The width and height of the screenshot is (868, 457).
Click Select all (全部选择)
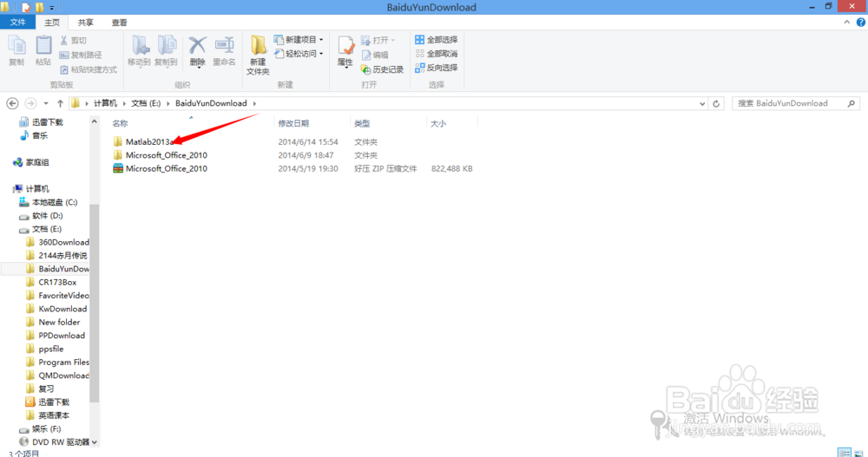tap(437, 40)
